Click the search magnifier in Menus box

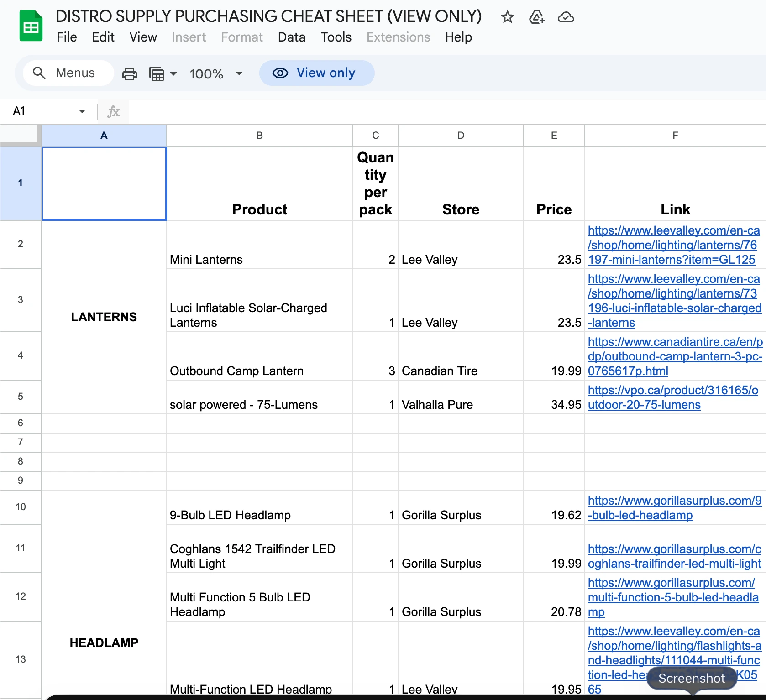(x=39, y=73)
